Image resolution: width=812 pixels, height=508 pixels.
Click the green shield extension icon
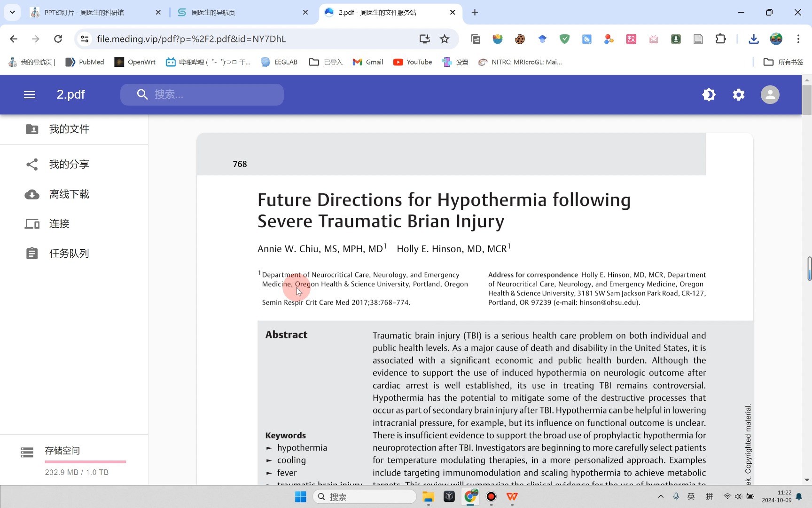564,39
